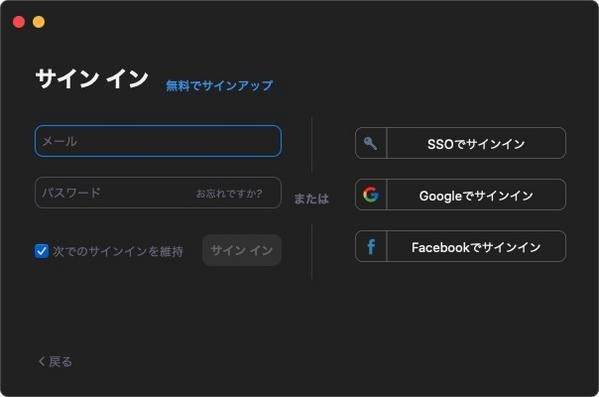
Task: Click the Facebook f logo icon
Action: [371, 246]
